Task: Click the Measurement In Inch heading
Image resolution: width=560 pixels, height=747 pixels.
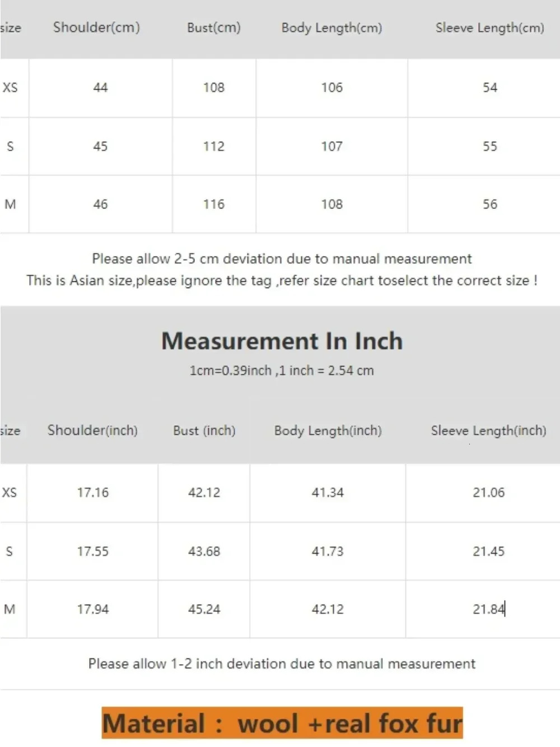Action: pyautogui.click(x=282, y=341)
